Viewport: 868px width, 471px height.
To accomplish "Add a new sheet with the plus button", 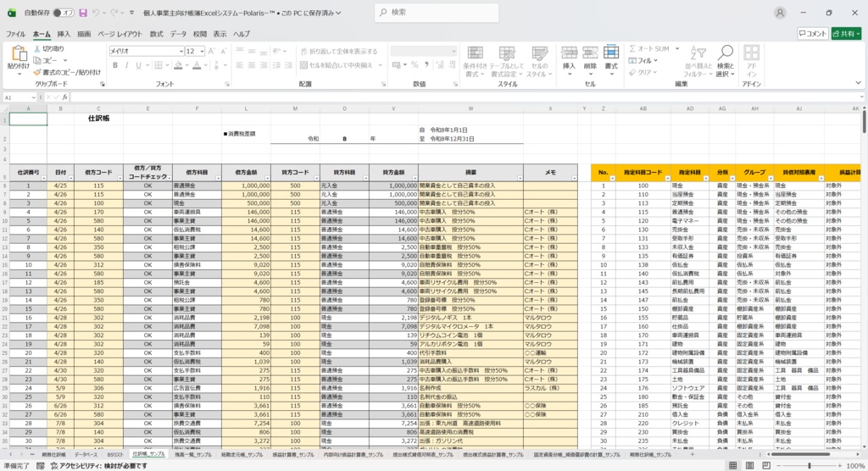I will [x=692, y=454].
